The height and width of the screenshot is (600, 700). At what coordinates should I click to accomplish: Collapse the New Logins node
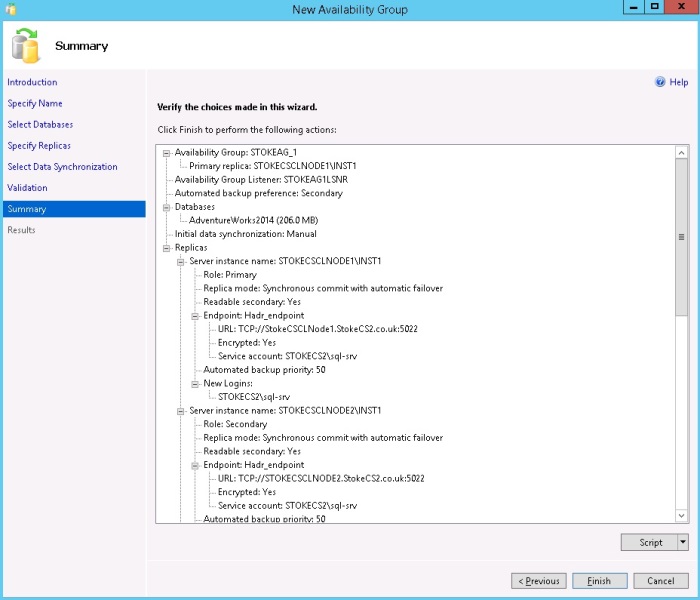195,384
